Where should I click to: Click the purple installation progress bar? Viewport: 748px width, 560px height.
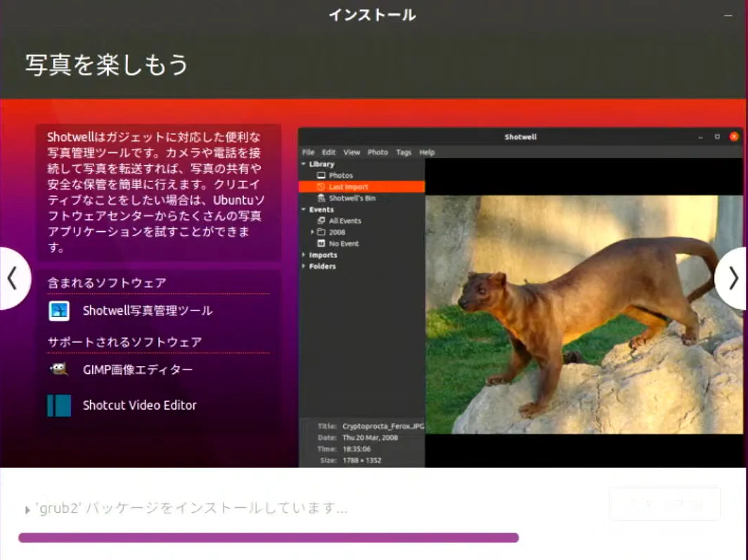point(269,538)
